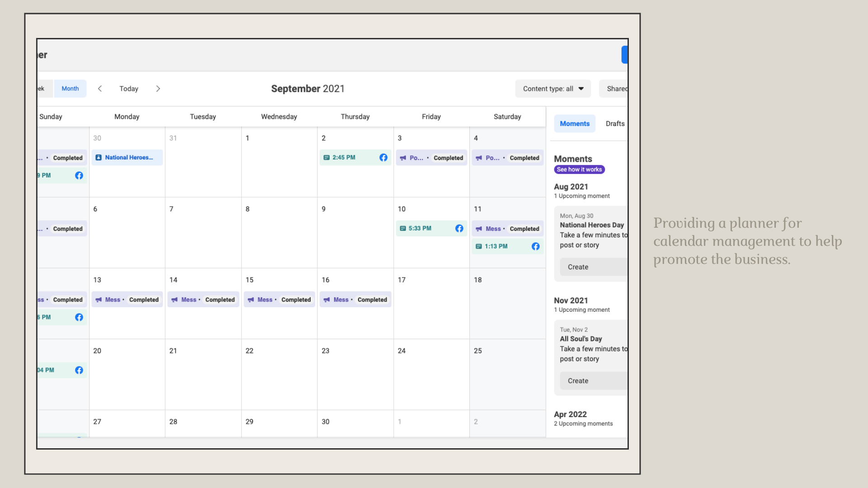Image resolution: width=868 pixels, height=488 pixels.
Task: Click Facebook icon on Saturday 1:13 PM post
Action: point(536,246)
